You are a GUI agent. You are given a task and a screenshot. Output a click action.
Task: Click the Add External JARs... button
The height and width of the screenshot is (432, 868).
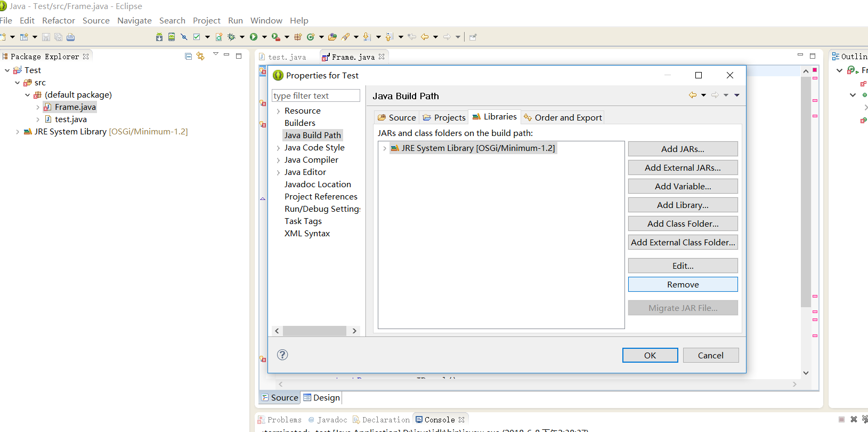tap(683, 167)
